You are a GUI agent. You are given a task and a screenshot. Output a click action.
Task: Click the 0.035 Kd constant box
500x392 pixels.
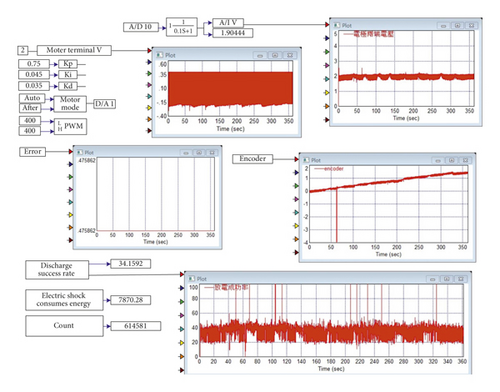click(34, 86)
